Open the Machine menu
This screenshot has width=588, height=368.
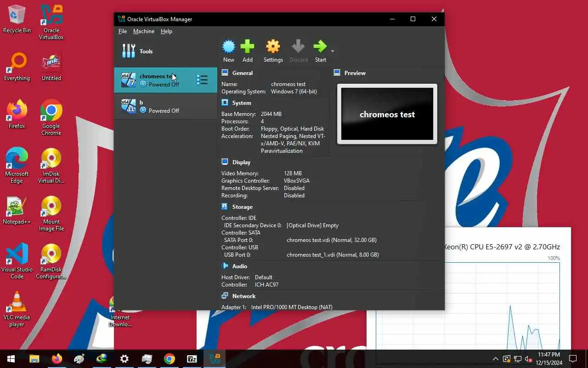144,31
